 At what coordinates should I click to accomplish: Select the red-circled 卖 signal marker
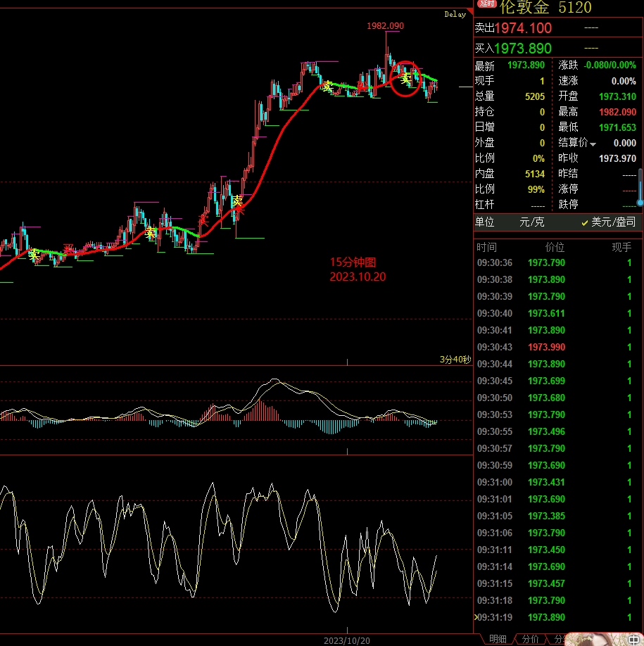[x=405, y=80]
